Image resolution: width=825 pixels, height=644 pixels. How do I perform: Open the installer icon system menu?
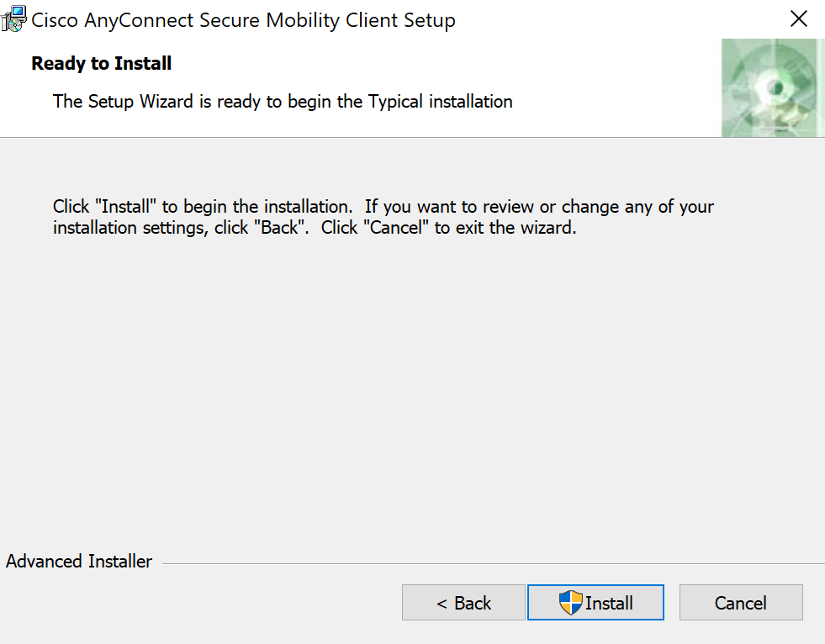pyautogui.click(x=13, y=19)
